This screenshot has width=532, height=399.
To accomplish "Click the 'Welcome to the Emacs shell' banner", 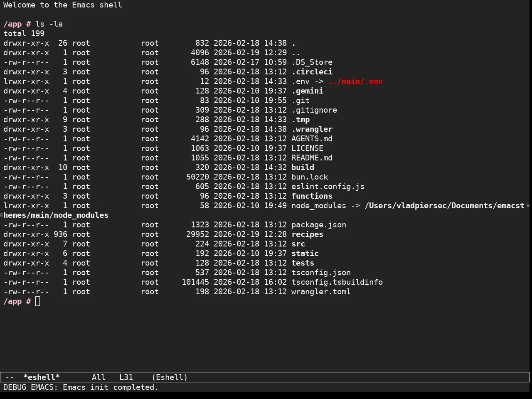I will point(63,5).
